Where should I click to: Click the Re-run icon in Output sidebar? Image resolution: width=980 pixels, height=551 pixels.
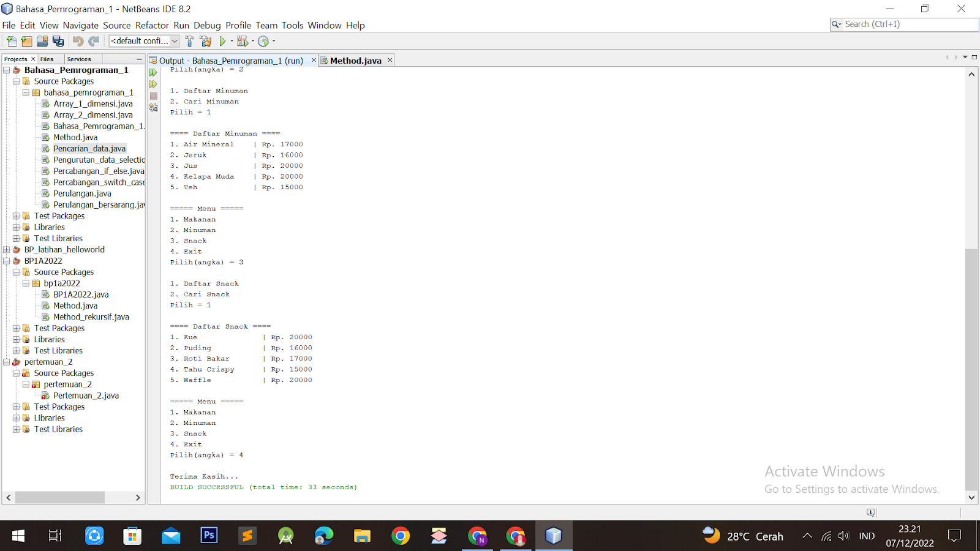click(x=154, y=72)
